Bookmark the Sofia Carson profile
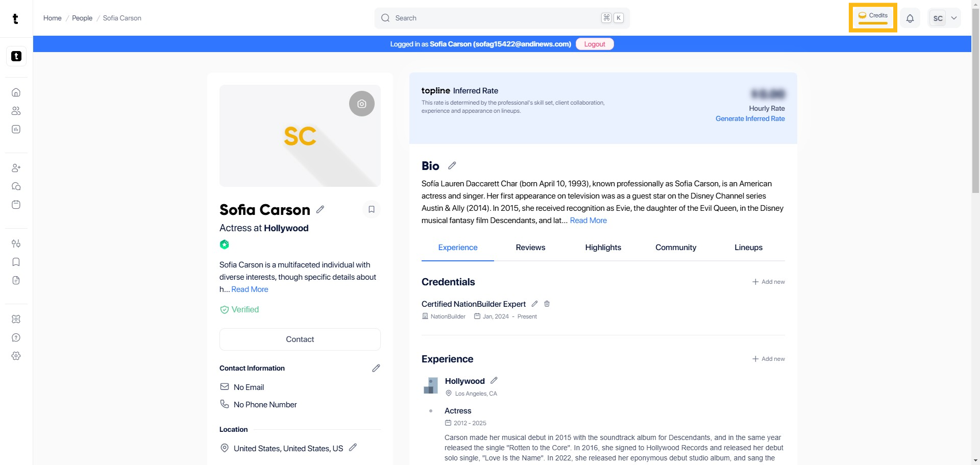The image size is (980, 465). tap(371, 209)
